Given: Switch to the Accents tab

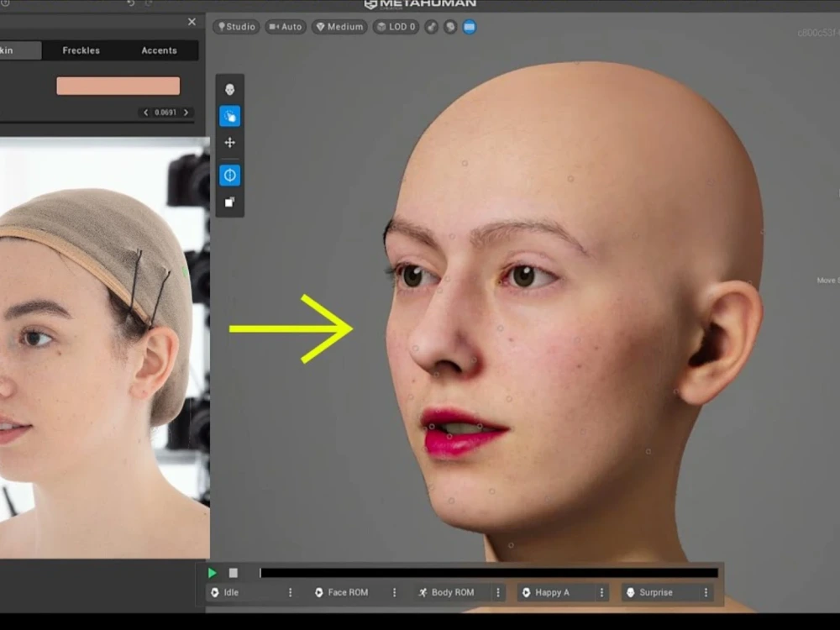Looking at the screenshot, I should pyautogui.click(x=159, y=50).
